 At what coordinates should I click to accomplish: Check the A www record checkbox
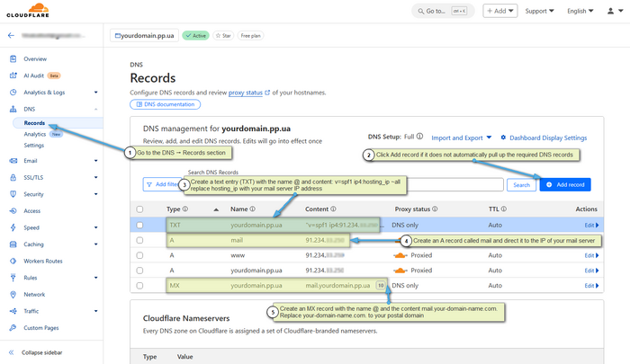[139, 255]
